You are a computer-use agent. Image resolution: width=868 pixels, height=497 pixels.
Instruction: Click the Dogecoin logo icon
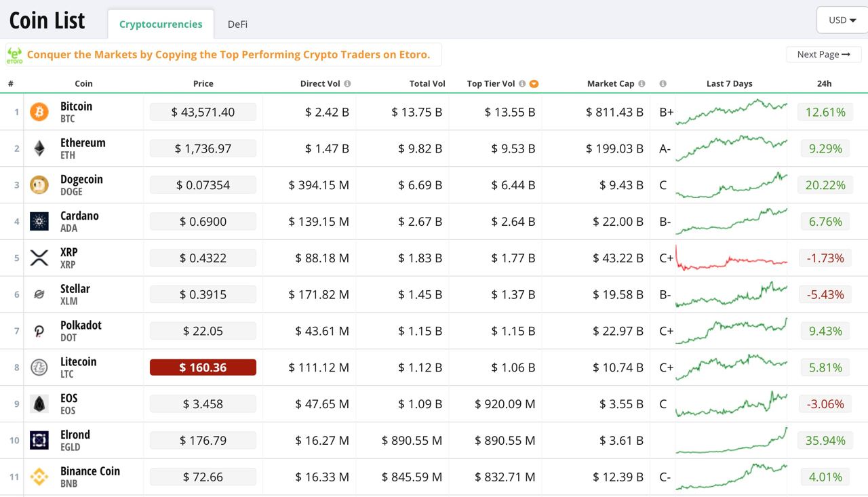39,185
